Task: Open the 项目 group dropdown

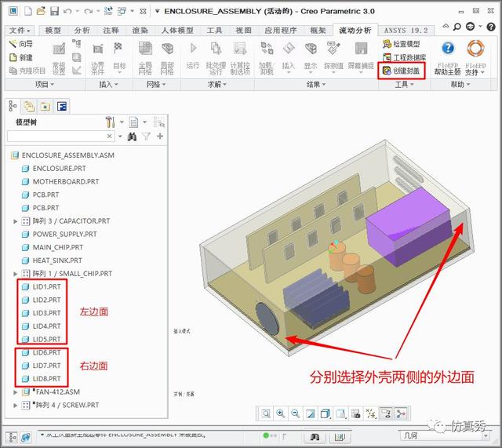Action: [x=45, y=85]
